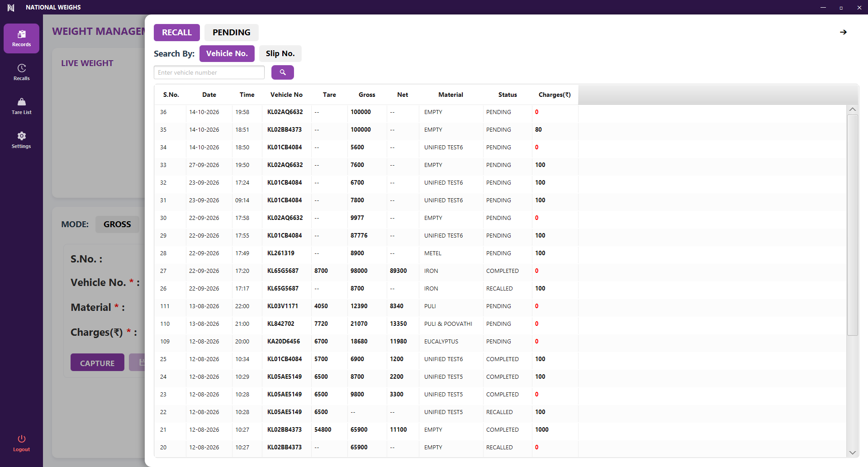The width and height of the screenshot is (868, 467).
Task: Click gross value 87776 in row 29
Action: [x=359, y=236]
